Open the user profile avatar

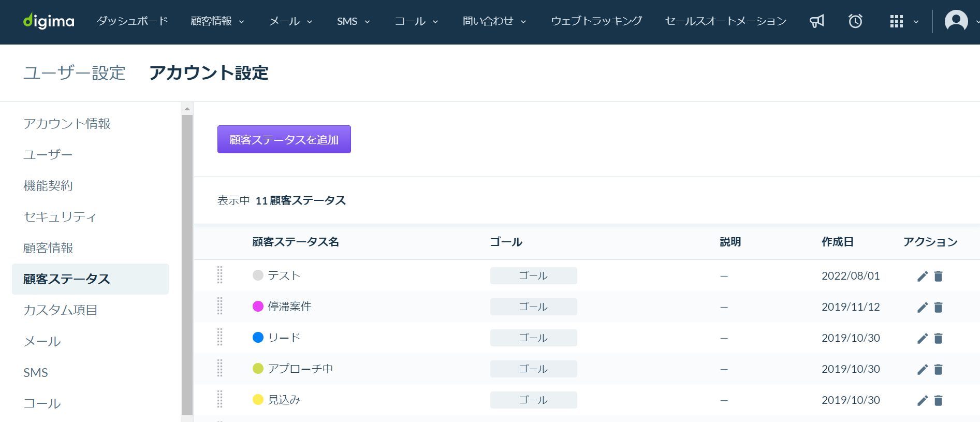pyautogui.click(x=956, y=21)
